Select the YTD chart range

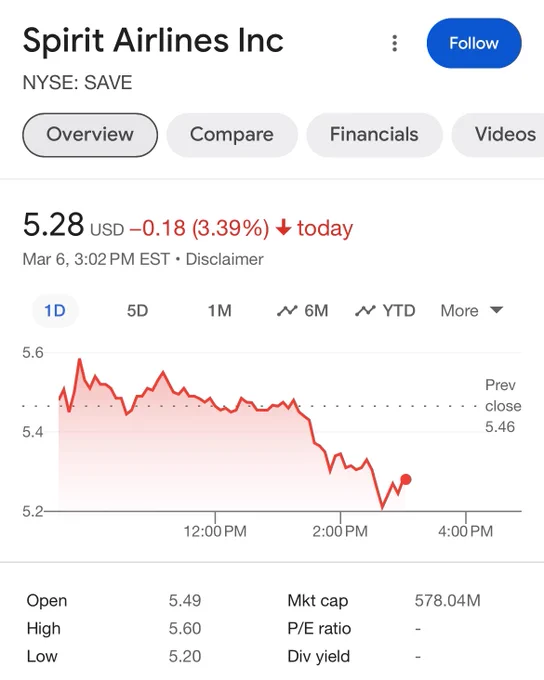click(x=385, y=311)
